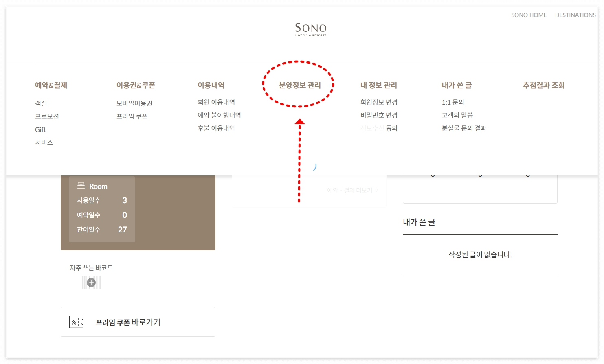Select 객실 under 예약&결제
Image resolution: width=604 pixels, height=364 pixels.
coord(41,103)
